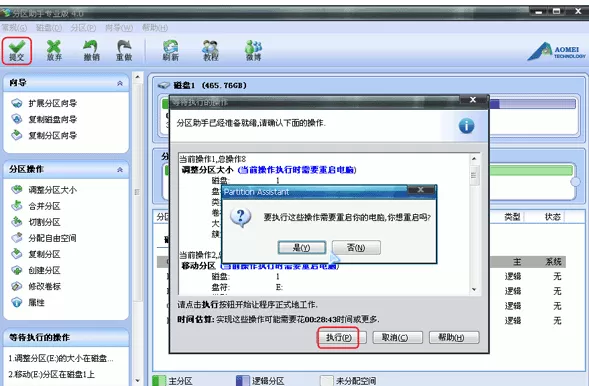Click the 帮助(H) button in dialog

pyautogui.click(x=454, y=337)
